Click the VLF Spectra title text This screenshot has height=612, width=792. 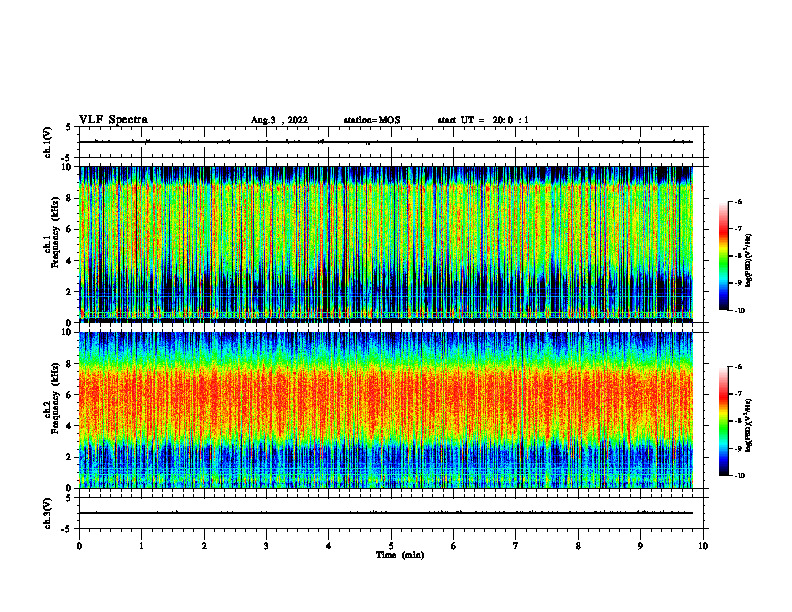[x=113, y=120]
